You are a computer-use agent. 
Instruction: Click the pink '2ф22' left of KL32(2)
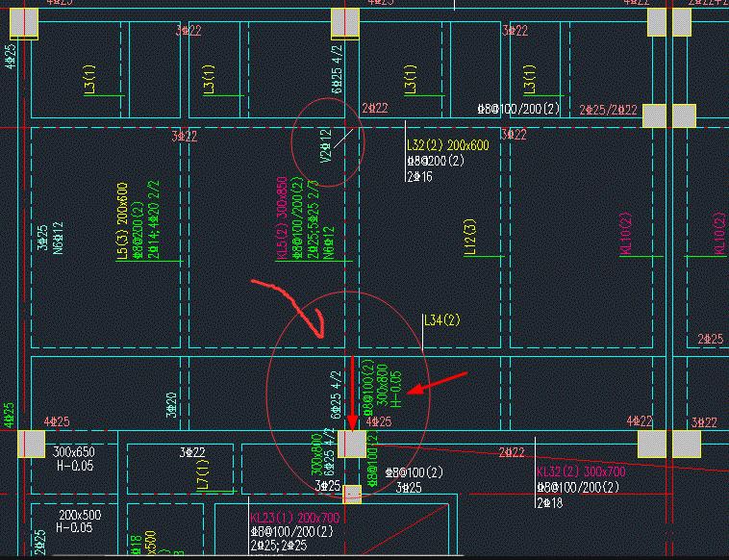pos(512,451)
